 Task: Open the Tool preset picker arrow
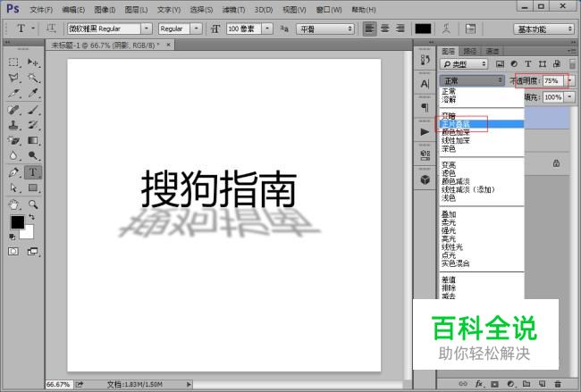point(33,29)
